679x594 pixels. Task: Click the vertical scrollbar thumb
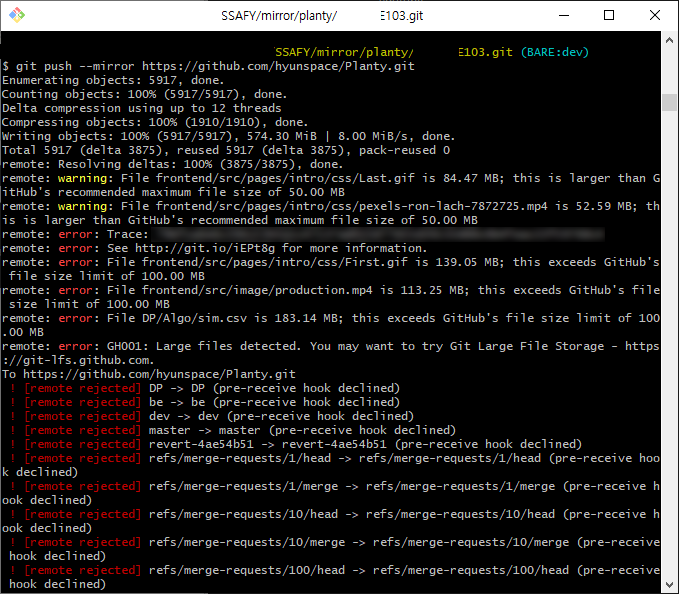click(x=669, y=103)
